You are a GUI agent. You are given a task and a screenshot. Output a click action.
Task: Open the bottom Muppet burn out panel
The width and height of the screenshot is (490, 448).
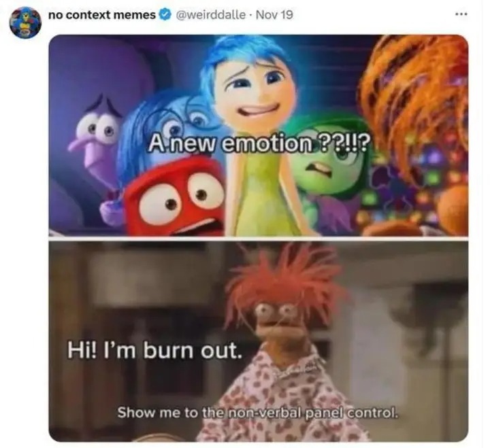pyautogui.click(x=259, y=341)
